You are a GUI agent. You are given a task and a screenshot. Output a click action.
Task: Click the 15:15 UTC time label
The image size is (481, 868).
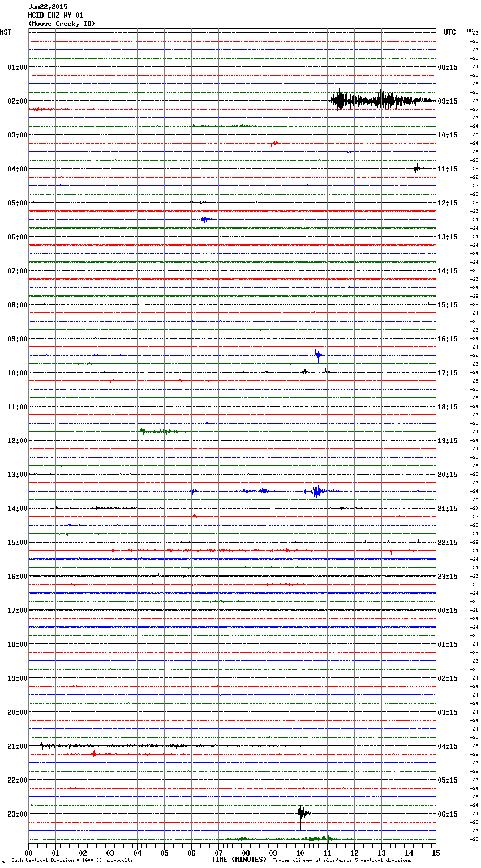448,305
